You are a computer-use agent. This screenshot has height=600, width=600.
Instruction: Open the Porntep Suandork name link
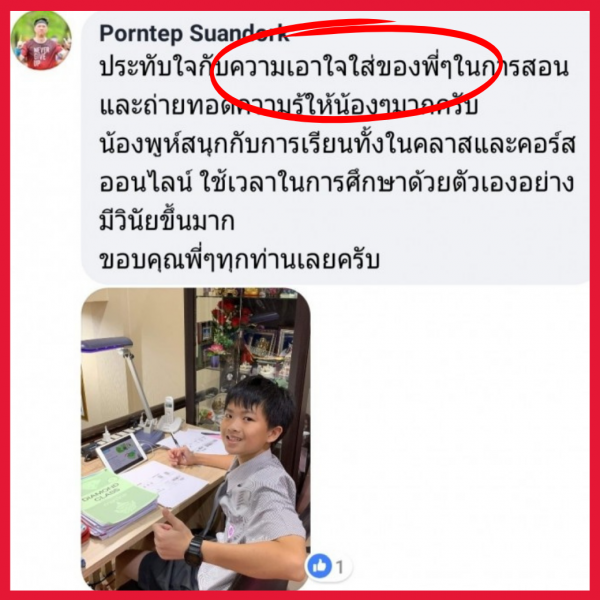click(194, 33)
